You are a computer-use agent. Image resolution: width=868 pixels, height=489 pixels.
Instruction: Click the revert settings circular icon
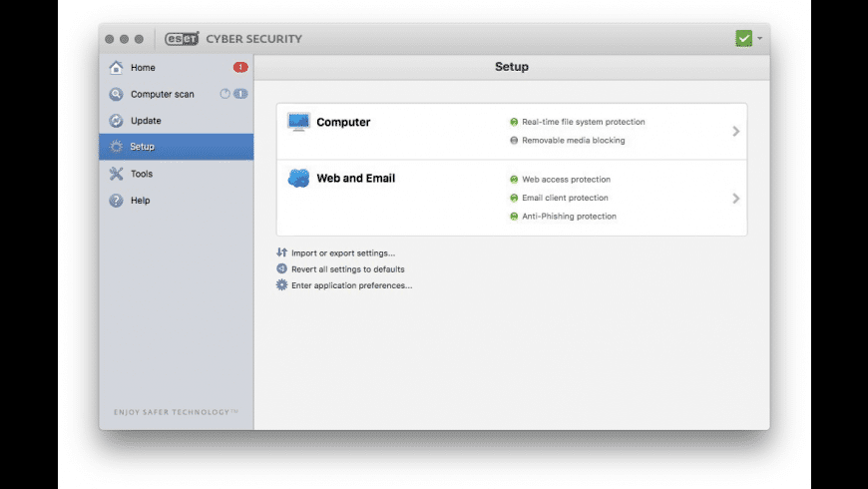[281, 268]
